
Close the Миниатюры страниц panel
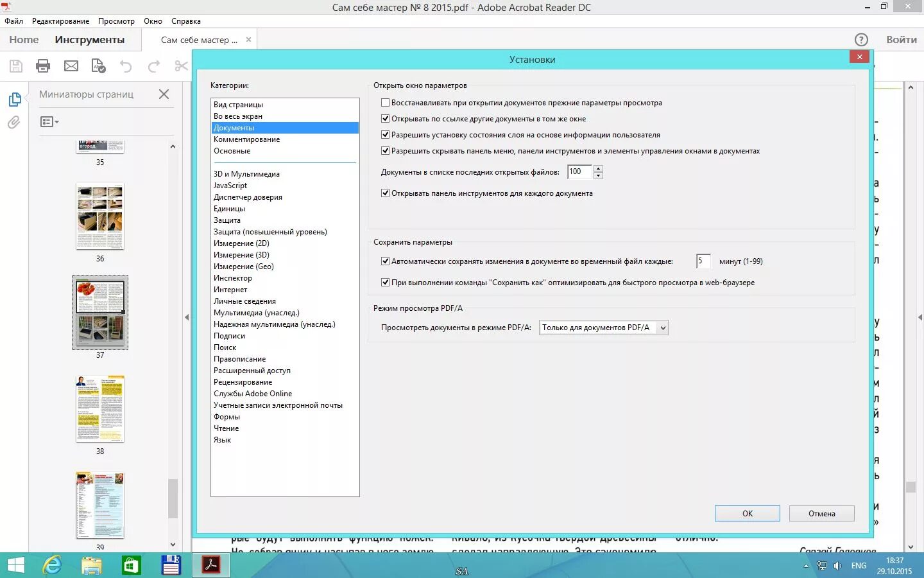(x=164, y=94)
